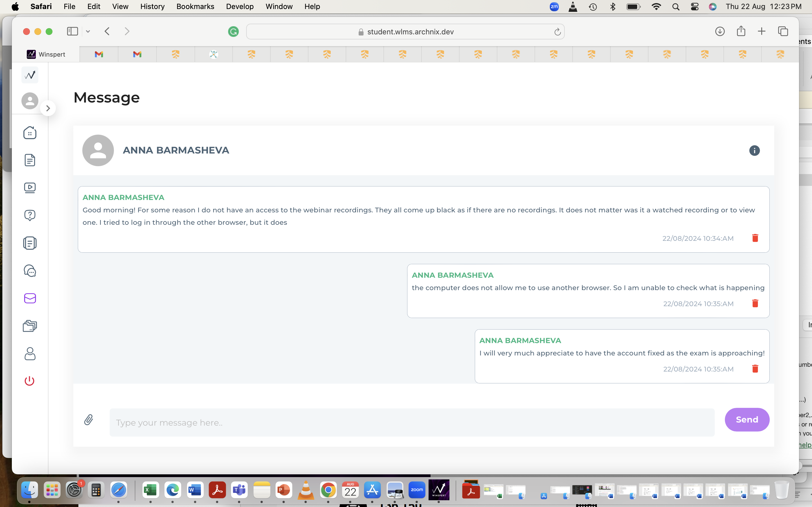Open the conversation info icon
Viewport: 812px width, 507px height.
point(754,151)
